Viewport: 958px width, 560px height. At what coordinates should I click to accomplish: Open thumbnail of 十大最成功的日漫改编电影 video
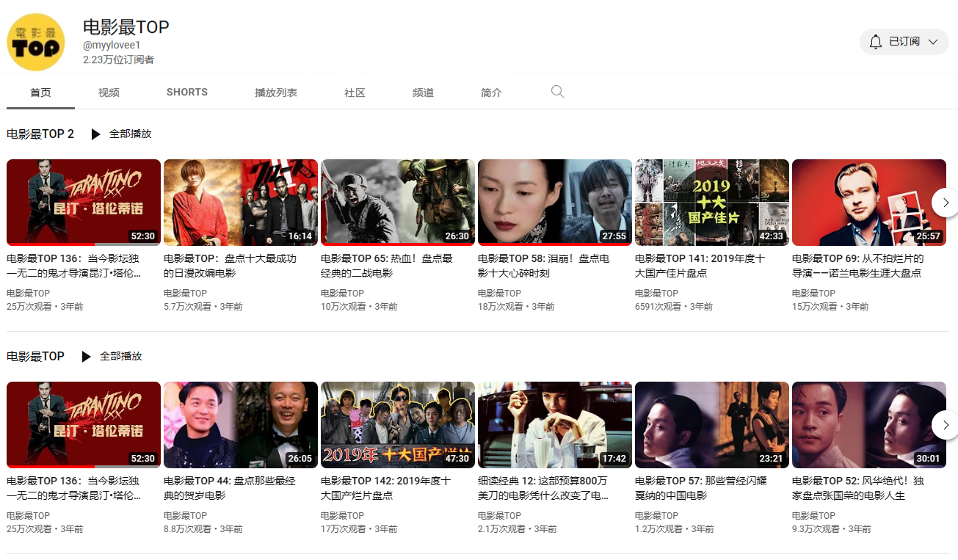pyautogui.click(x=241, y=203)
